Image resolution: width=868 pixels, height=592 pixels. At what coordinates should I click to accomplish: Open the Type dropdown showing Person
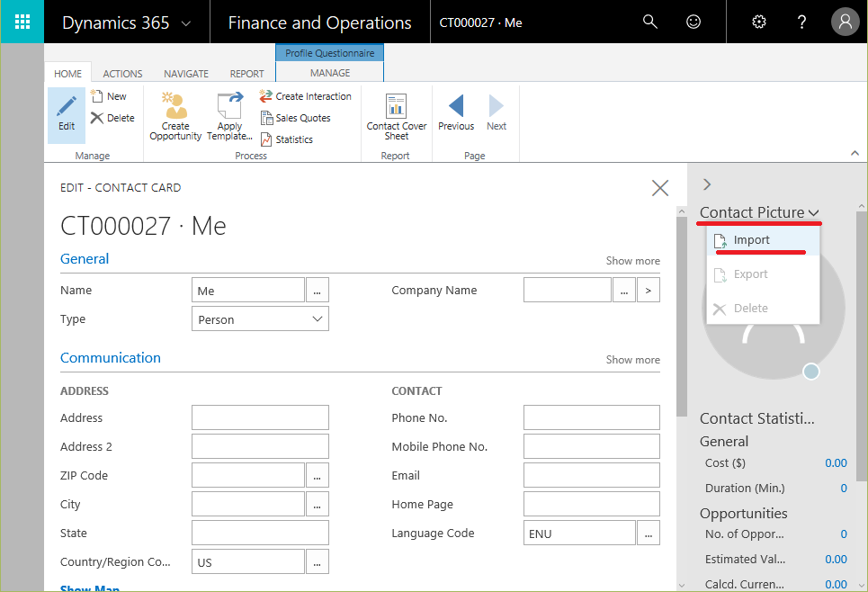coord(260,319)
